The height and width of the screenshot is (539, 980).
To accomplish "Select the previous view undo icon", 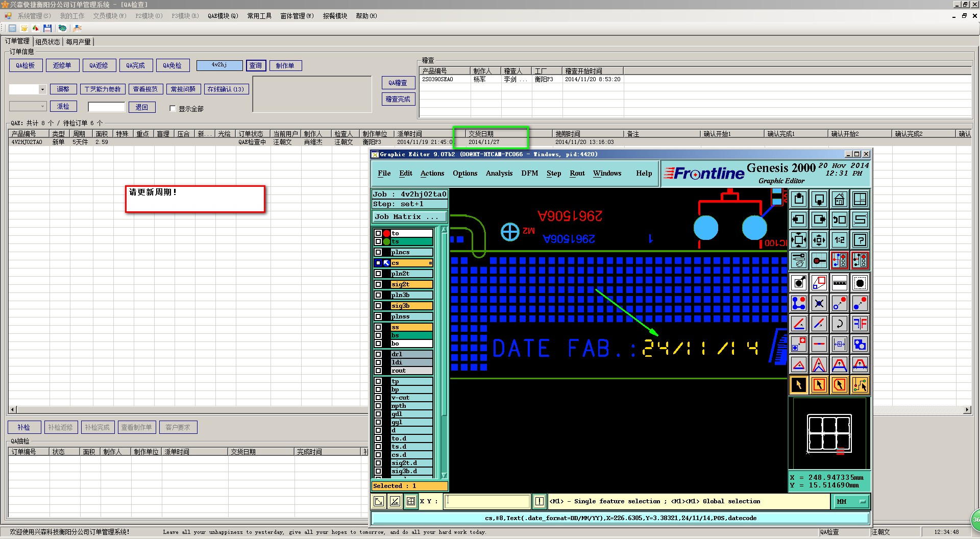I will [x=840, y=219].
